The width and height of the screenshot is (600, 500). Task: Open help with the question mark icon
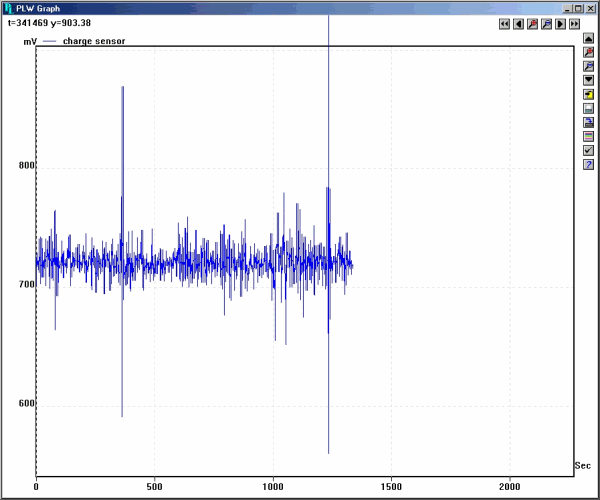[x=589, y=164]
